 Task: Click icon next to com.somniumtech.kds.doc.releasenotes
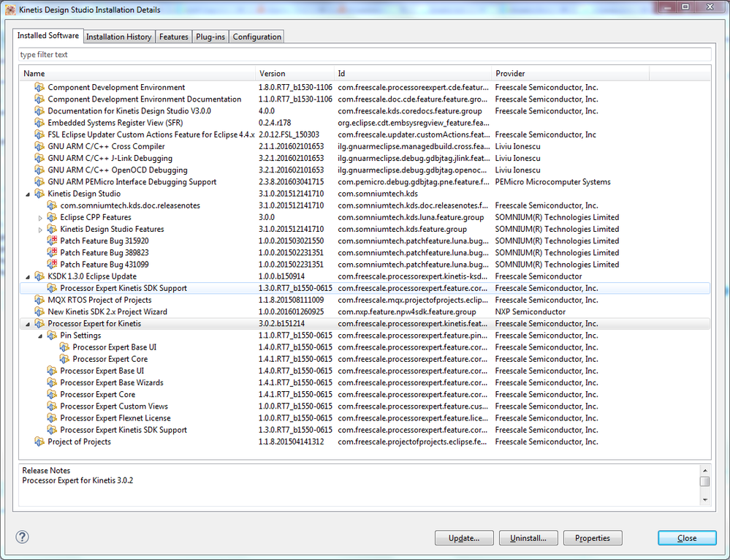pos(52,205)
